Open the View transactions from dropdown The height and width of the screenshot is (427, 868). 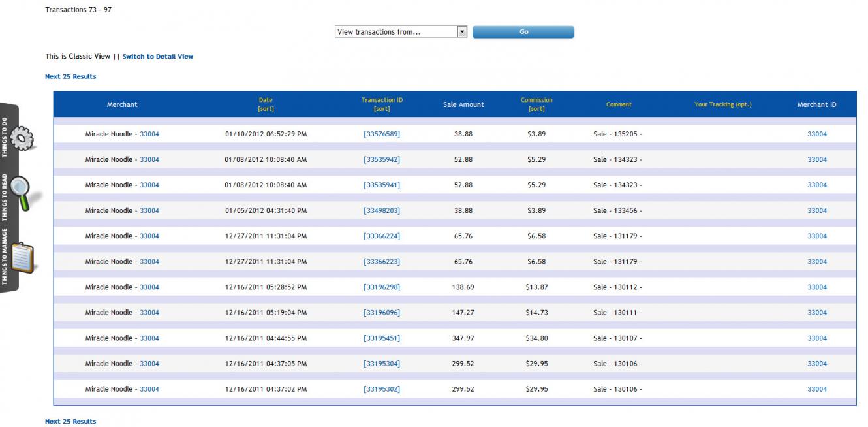click(401, 32)
